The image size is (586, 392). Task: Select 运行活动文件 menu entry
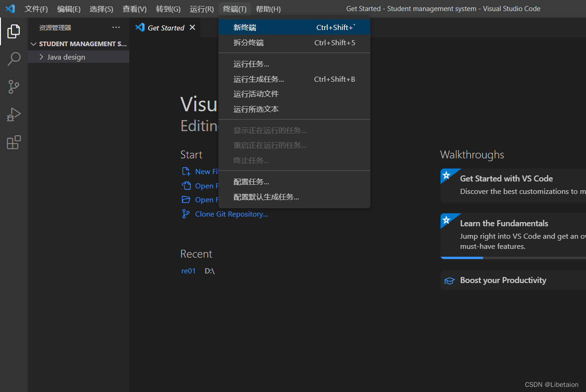295,94
